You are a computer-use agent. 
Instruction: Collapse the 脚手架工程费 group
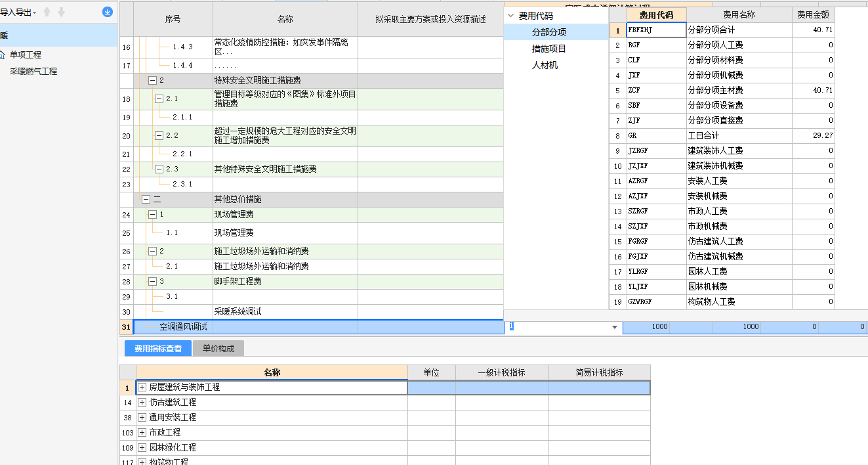(153, 281)
